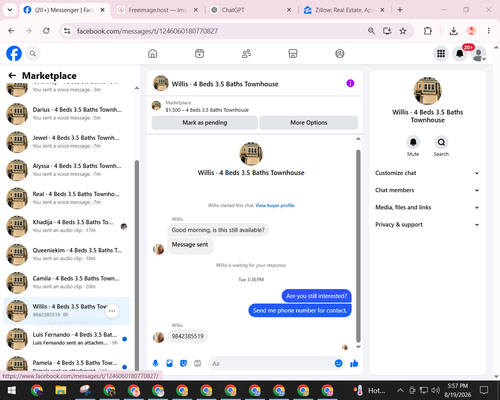Open the Chrome three-dot menu
This screenshot has width=500, height=400.
tap(489, 31)
